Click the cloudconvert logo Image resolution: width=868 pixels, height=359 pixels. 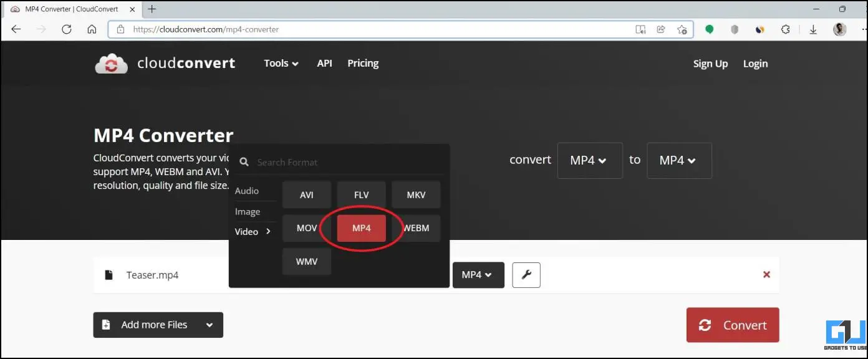165,62
